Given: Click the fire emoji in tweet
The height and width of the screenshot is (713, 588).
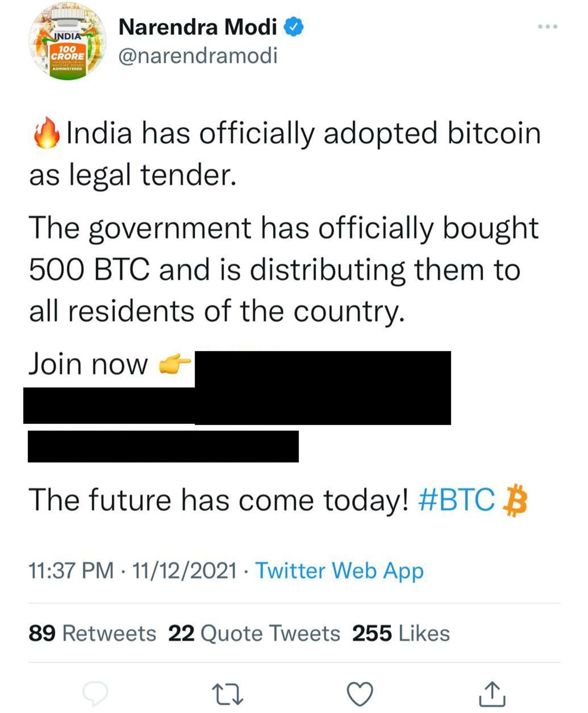Looking at the screenshot, I should coord(47,132).
